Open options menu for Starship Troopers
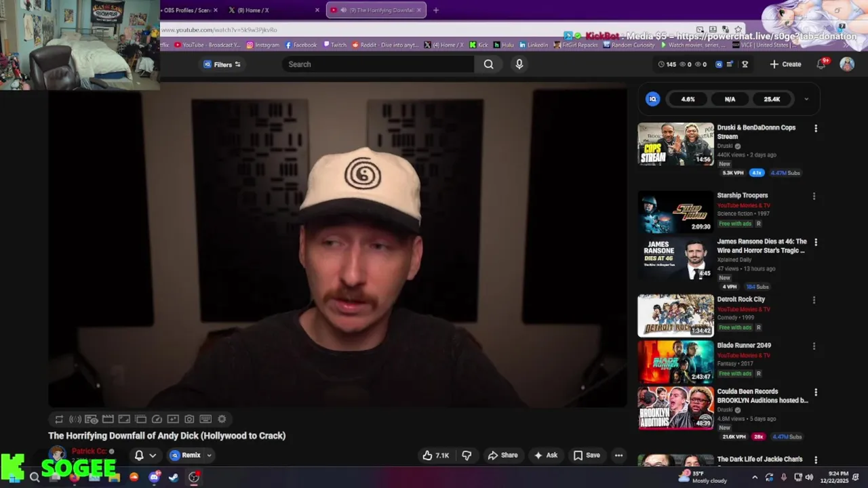 814,197
